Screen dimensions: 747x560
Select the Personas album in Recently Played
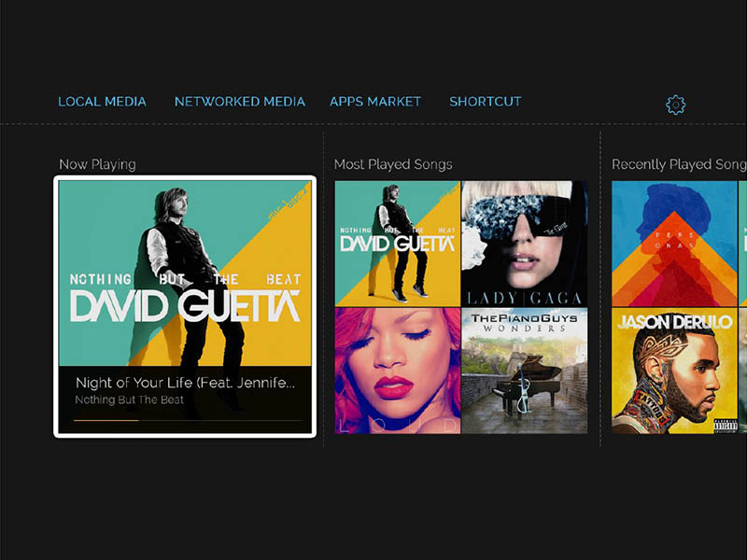pos(674,244)
